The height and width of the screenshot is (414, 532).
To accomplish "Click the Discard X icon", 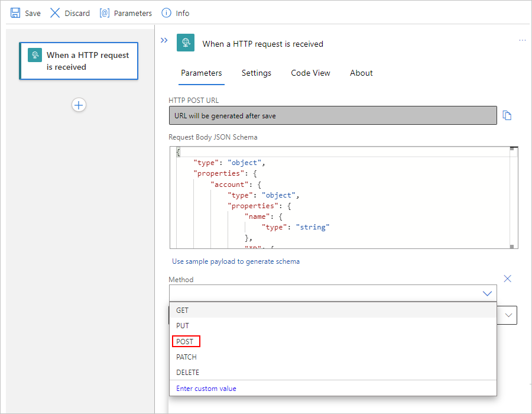I will pyautogui.click(x=55, y=13).
